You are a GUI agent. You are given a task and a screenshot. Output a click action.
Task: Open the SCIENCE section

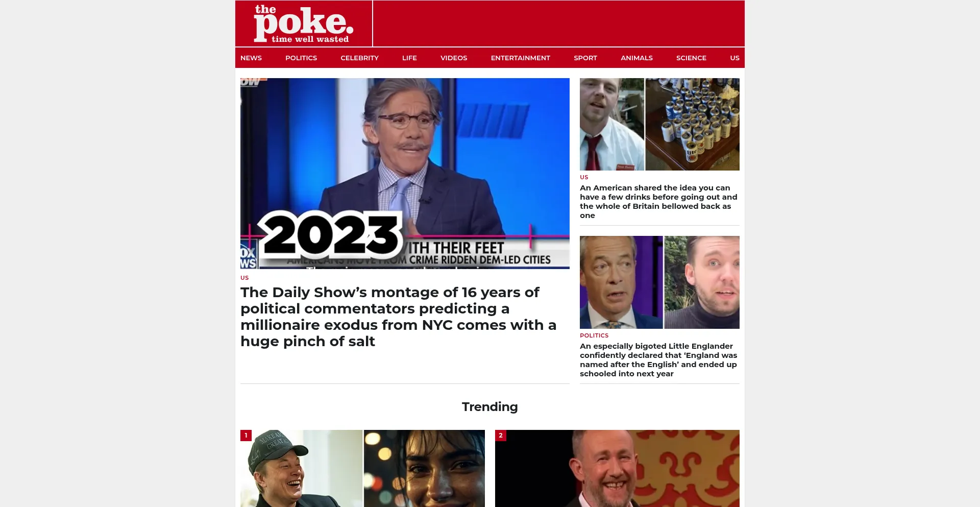(691, 58)
